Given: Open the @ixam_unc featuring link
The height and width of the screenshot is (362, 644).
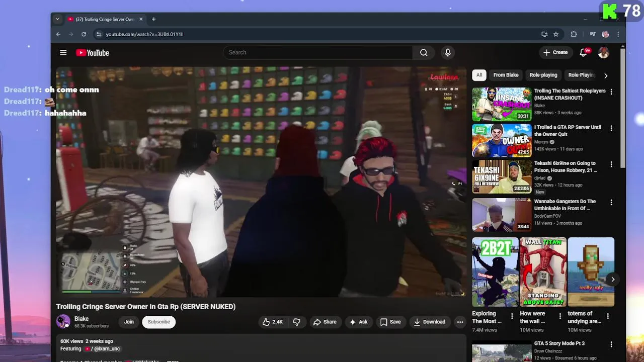Looking at the screenshot, I should [x=103, y=348].
